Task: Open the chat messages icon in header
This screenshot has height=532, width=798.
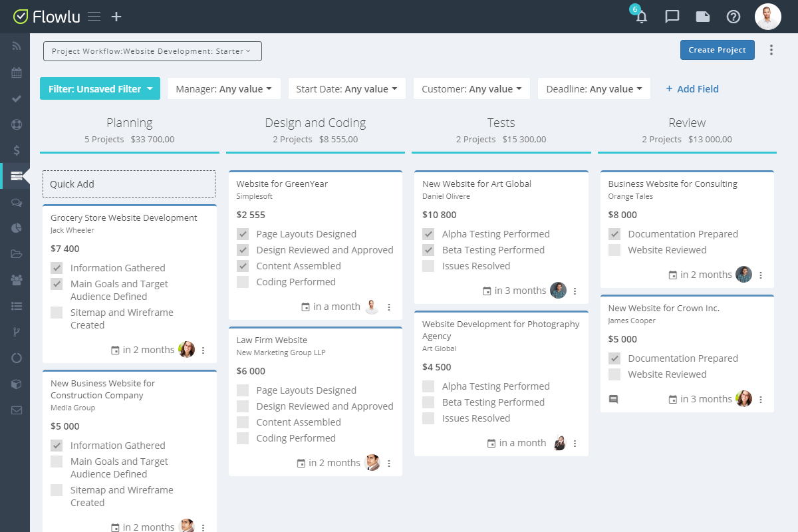Action: (x=672, y=17)
